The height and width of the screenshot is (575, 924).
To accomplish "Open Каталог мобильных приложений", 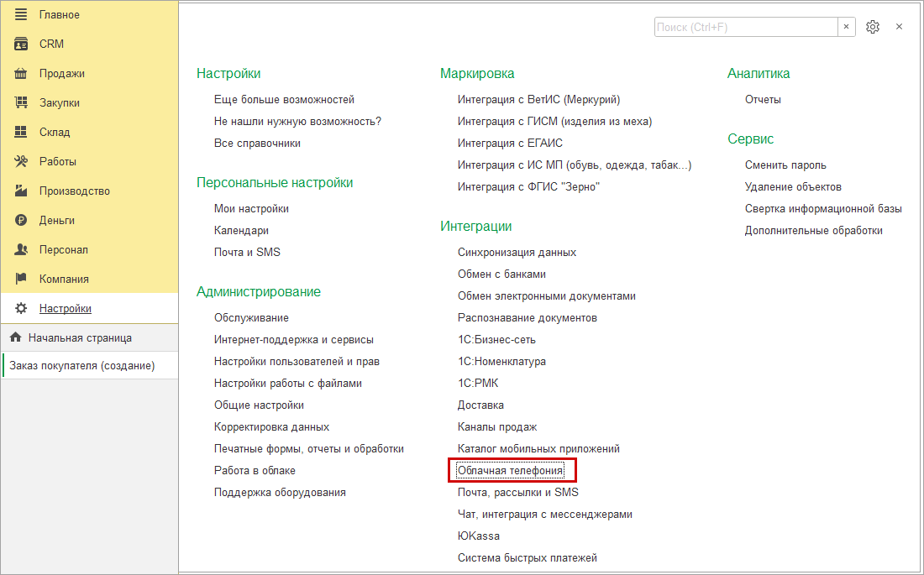I will pos(538,448).
